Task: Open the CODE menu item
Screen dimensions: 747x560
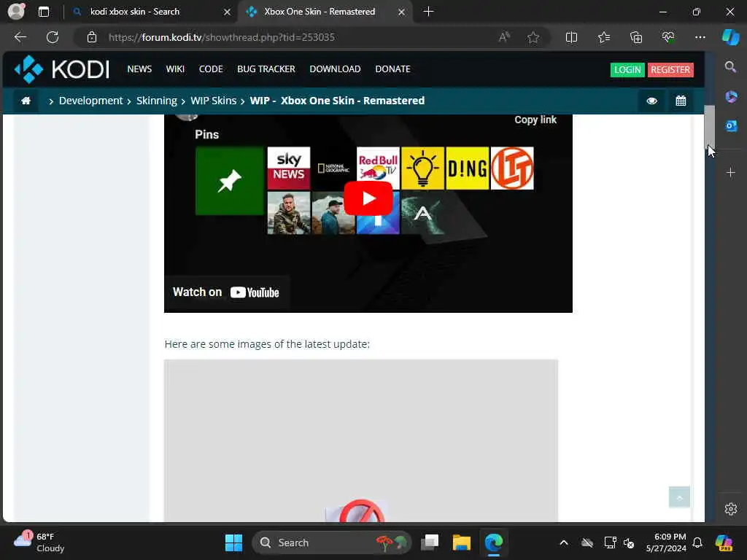Action: (x=211, y=69)
